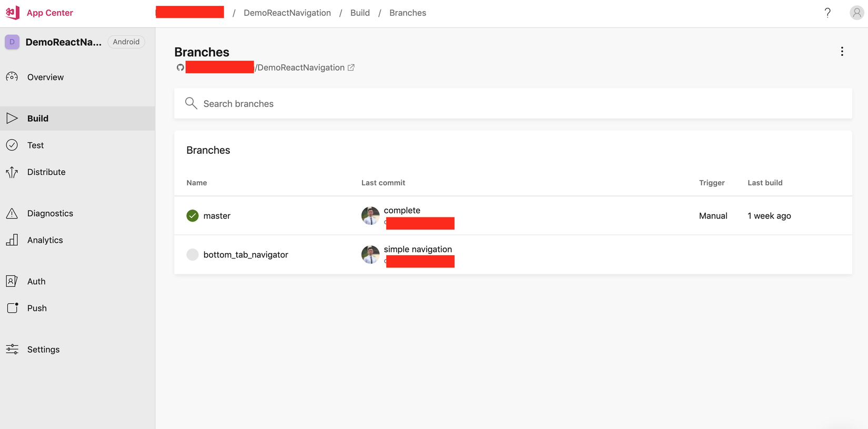Click the gray status circle for bottom_tab_navigator
Image resolution: width=868 pixels, height=429 pixels.
(193, 255)
